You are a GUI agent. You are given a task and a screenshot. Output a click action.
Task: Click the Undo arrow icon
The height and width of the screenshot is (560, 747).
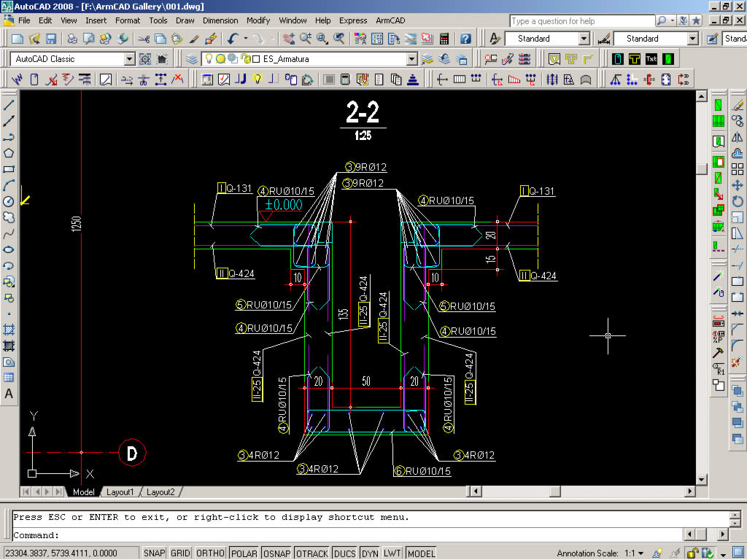[233, 39]
